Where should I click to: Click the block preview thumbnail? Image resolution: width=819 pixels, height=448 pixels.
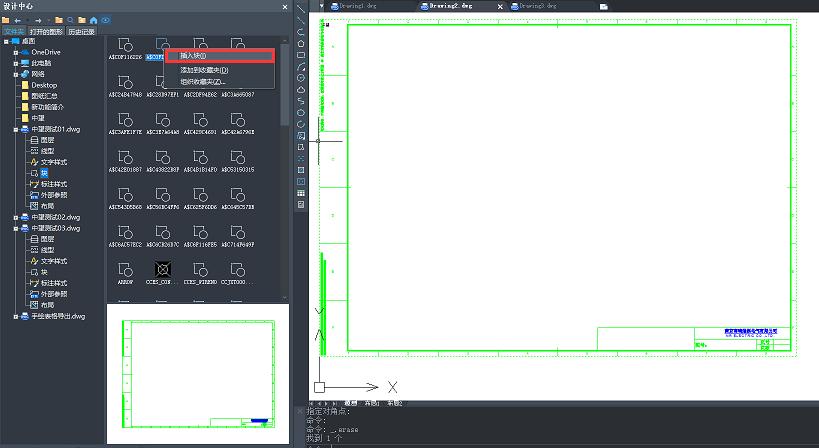(196, 373)
